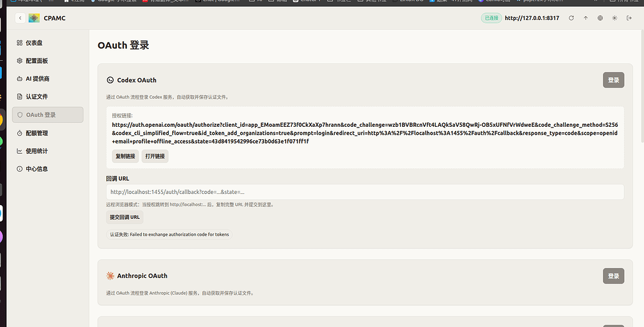Click the 复制链接 button
The width and height of the screenshot is (644, 327).
click(125, 156)
